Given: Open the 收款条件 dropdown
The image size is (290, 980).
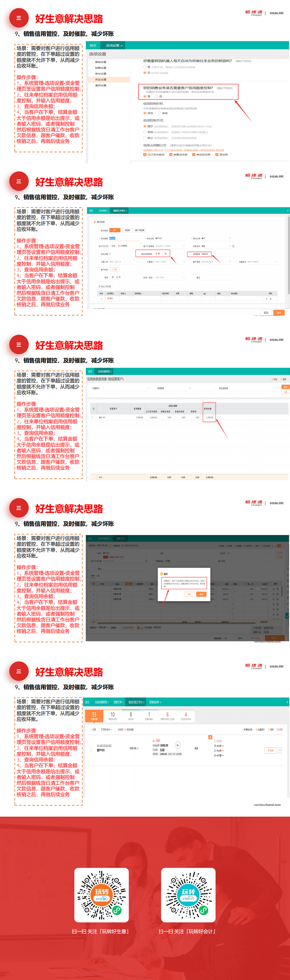Looking at the screenshot, I should point(216,246).
